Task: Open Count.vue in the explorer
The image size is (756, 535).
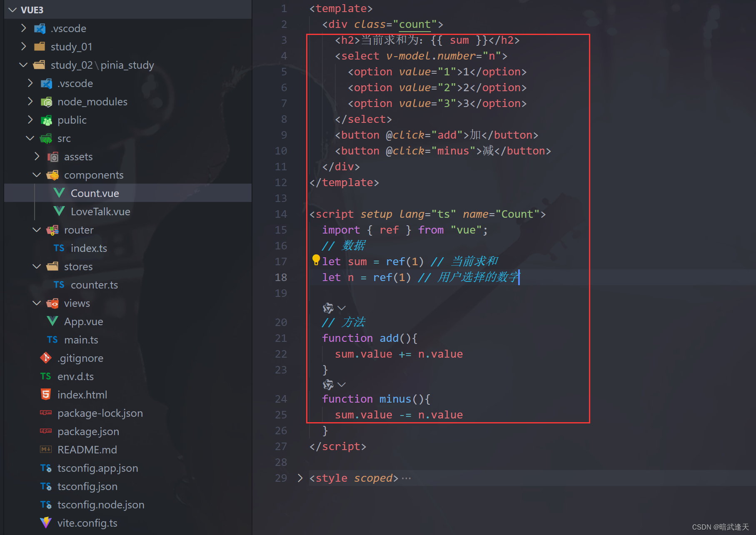Action: (x=127, y=193)
